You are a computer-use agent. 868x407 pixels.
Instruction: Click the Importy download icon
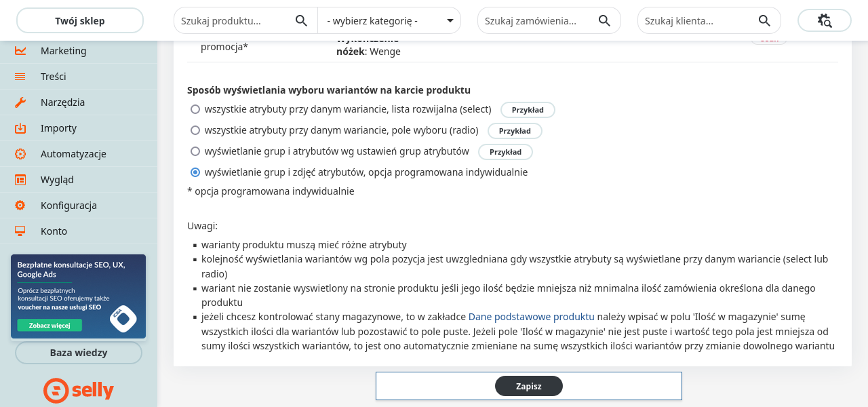pyautogui.click(x=20, y=128)
